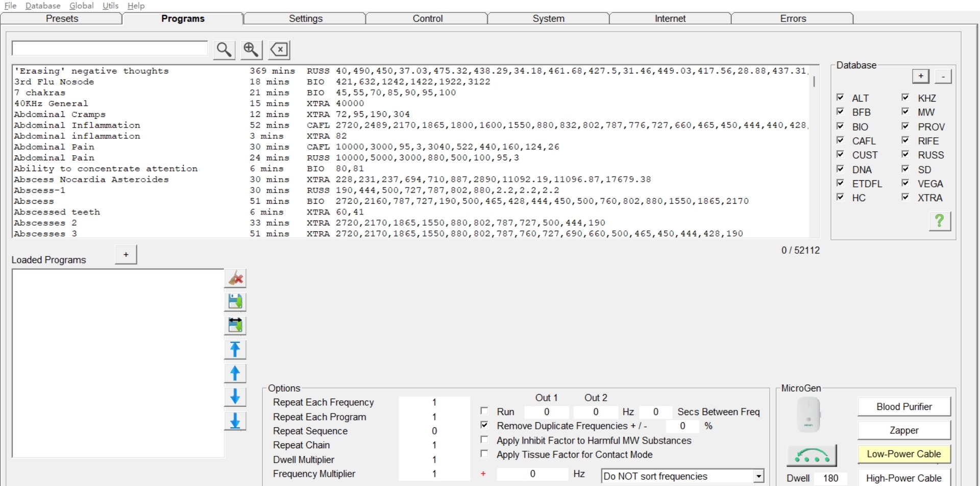Uncheck the CAFL database checkbox
Image resolution: width=980 pixels, height=486 pixels.
pos(840,140)
